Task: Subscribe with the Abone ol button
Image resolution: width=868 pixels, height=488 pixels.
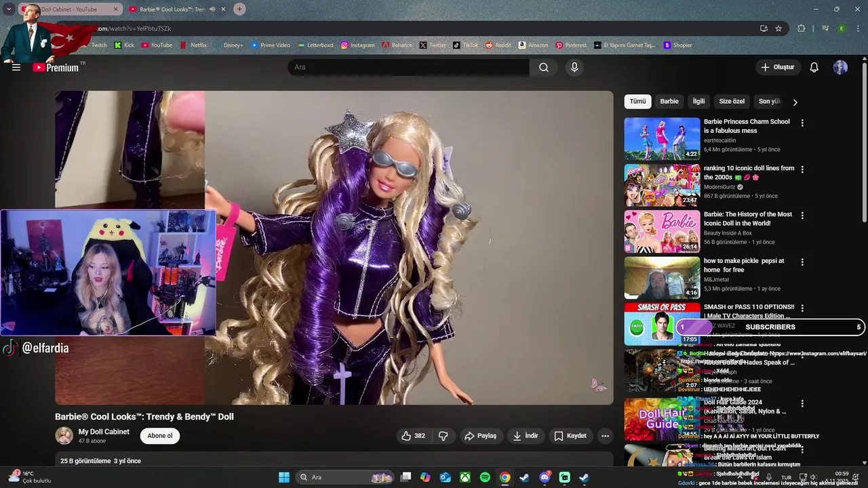Action: click(160, 436)
